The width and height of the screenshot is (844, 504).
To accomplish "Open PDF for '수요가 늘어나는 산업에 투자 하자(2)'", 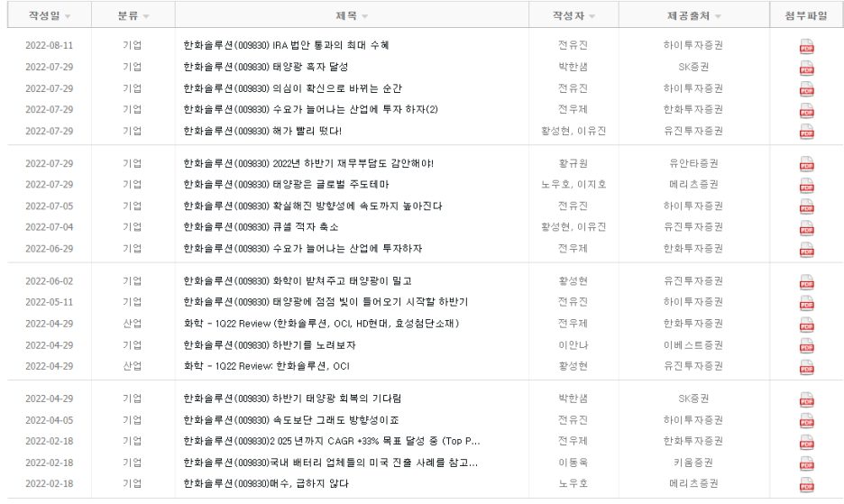I will tap(806, 110).
